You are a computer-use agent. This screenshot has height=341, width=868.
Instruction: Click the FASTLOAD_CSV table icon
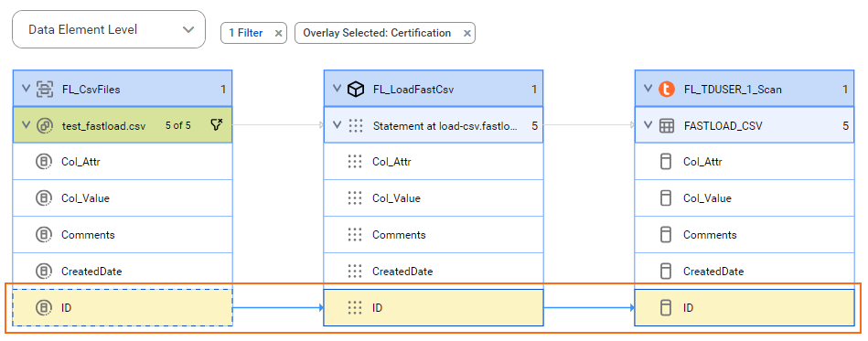pyautogui.click(x=667, y=125)
